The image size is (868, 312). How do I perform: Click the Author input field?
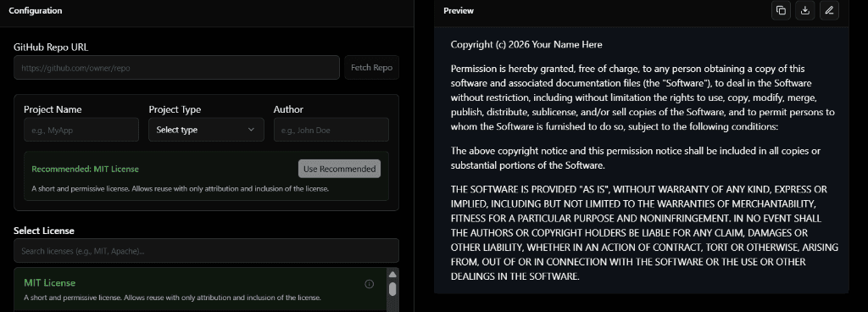[x=331, y=130]
